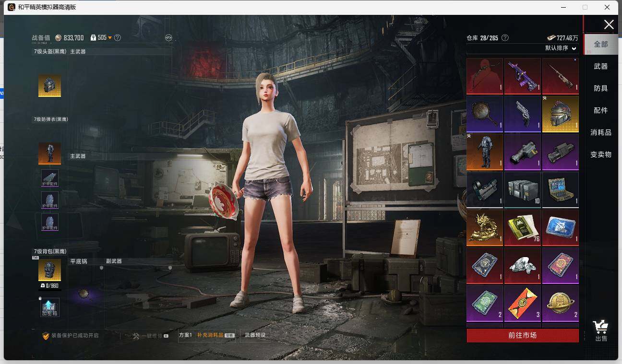The image size is (622, 364).
Task: Pick the purple scope beside the armor column end
Action: click(561, 152)
